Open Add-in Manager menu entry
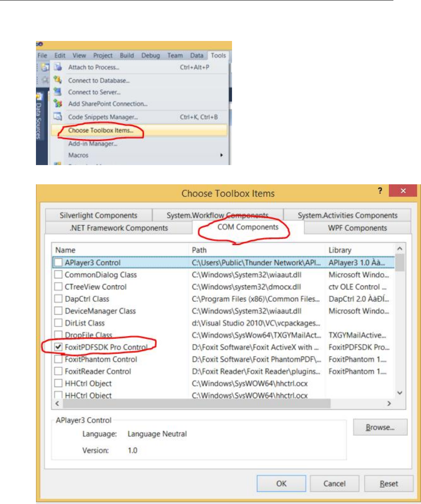Viewport: 421px width, 504px height. click(140, 144)
